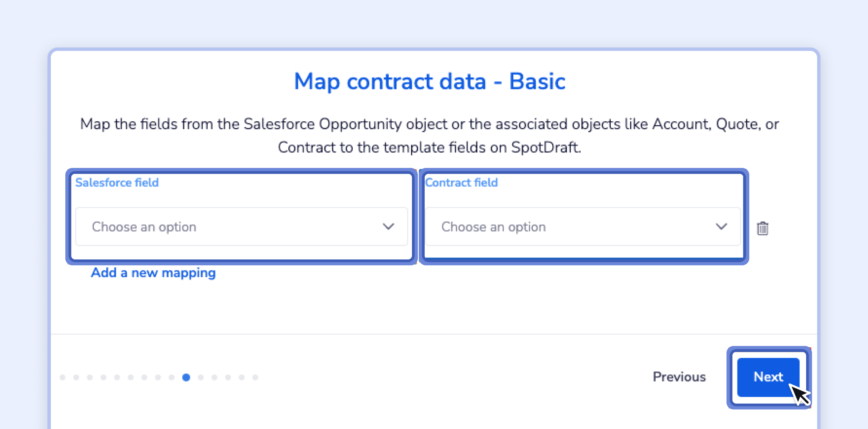Click the active blue step indicator dot

click(186, 377)
